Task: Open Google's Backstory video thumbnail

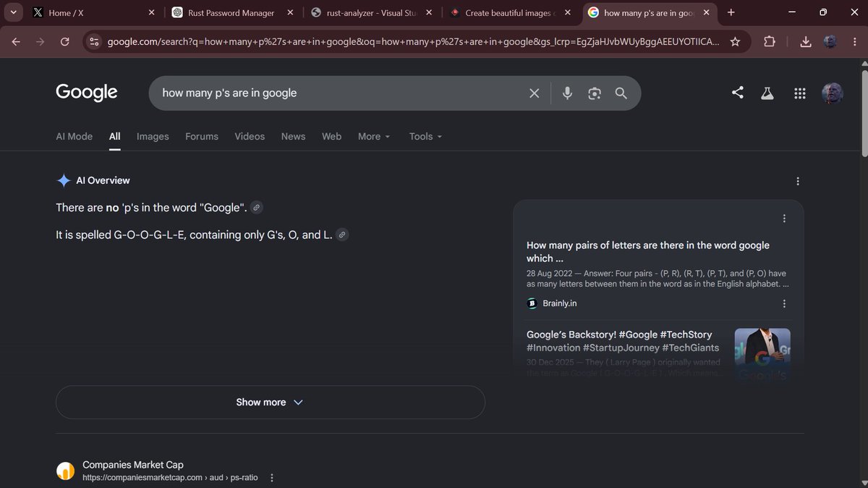Action: 762,354
